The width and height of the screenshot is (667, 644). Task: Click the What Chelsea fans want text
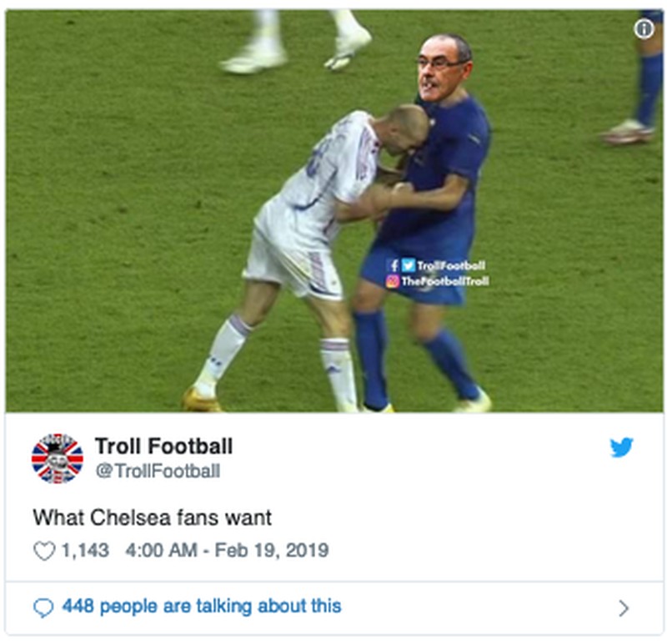coord(153,517)
